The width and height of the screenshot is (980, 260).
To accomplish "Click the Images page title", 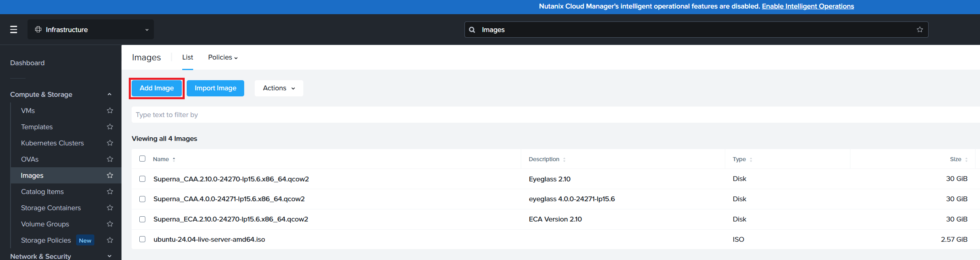I will [147, 58].
